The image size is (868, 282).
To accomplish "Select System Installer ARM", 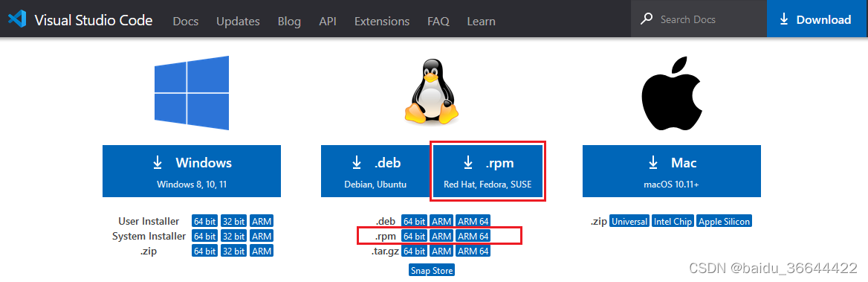I will point(262,236).
